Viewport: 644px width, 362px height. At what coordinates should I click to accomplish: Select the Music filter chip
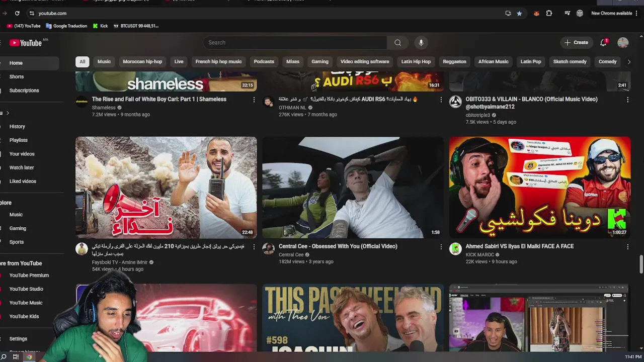(x=104, y=61)
